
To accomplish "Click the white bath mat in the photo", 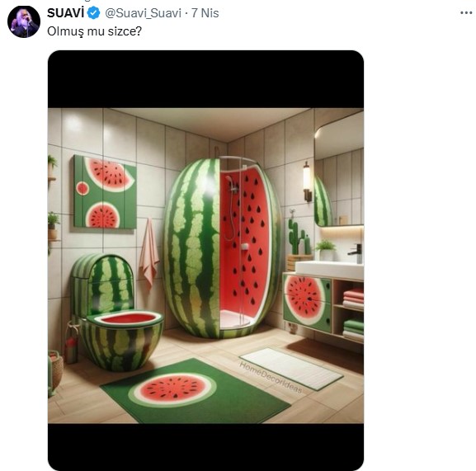I will coord(291,369).
